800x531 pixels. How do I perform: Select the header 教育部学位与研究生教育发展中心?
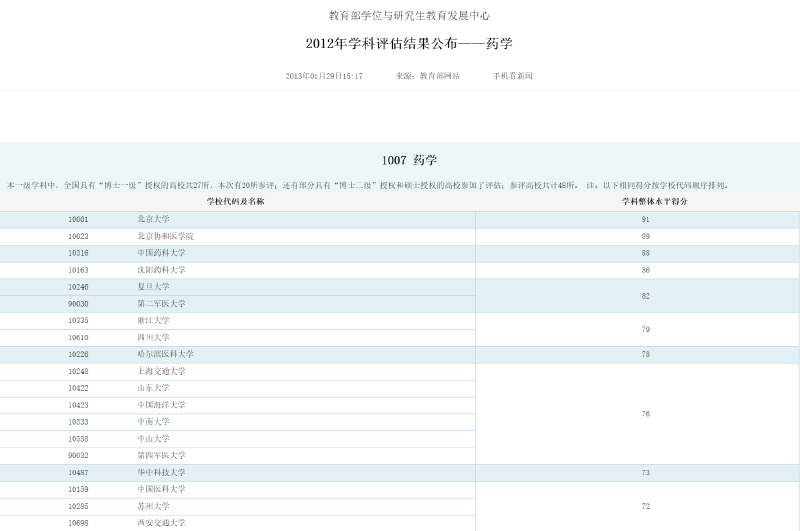coord(409,16)
